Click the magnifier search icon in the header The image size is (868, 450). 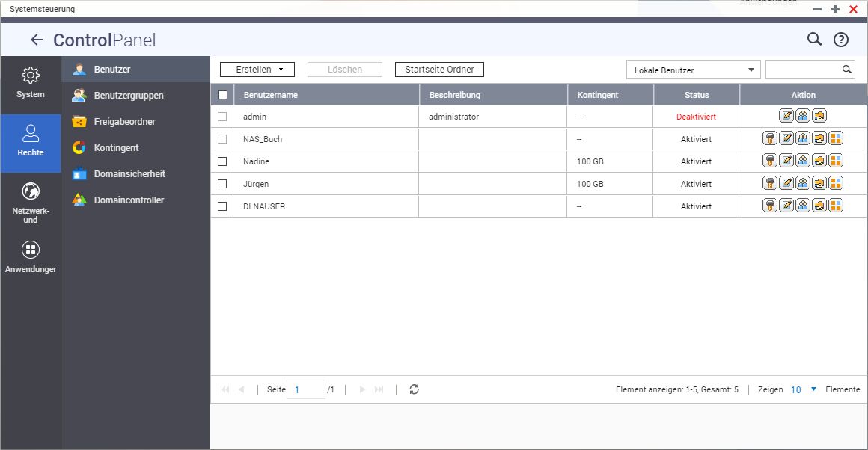coord(814,40)
